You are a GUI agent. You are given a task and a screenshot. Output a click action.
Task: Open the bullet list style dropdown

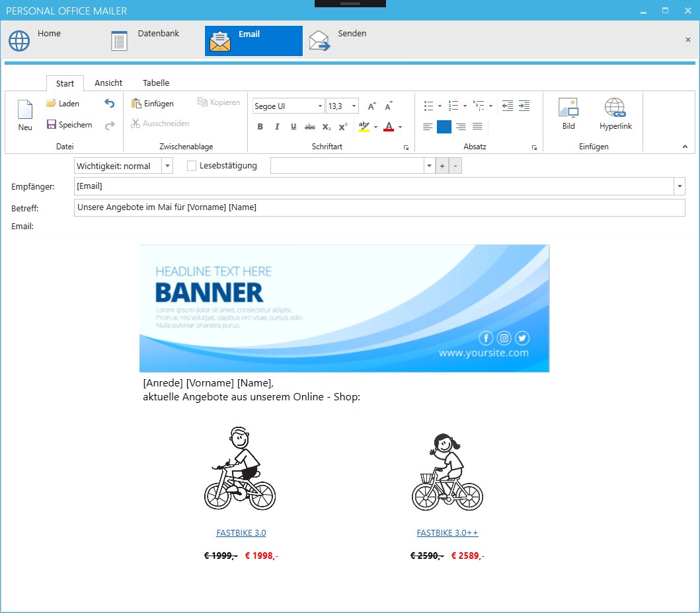[x=440, y=106]
